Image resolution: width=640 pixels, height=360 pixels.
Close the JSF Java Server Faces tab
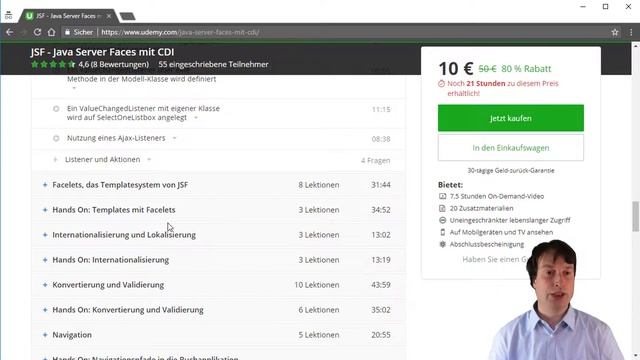pos(109,16)
